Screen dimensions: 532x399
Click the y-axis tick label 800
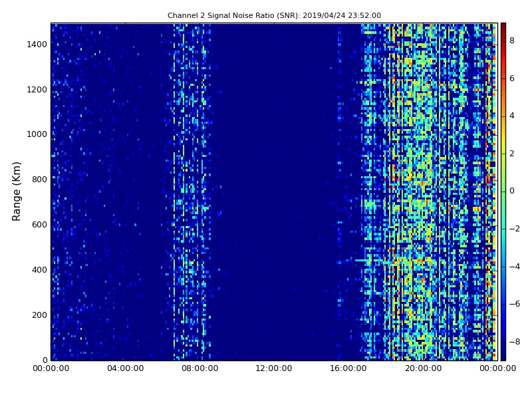[39, 180]
